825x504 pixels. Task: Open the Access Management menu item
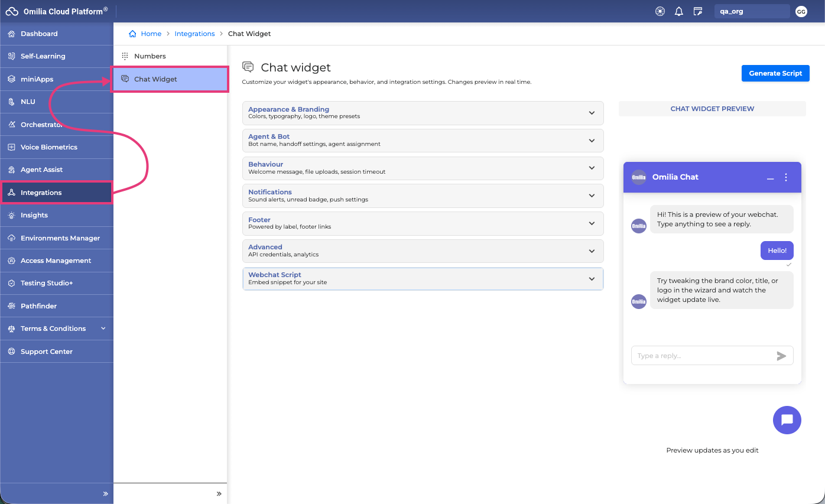(x=57, y=261)
